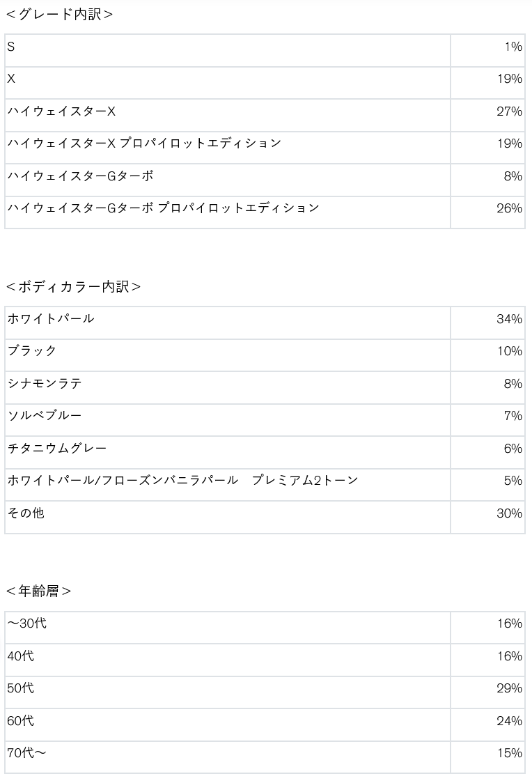Select the 〜30代 age row label

click(x=26, y=623)
